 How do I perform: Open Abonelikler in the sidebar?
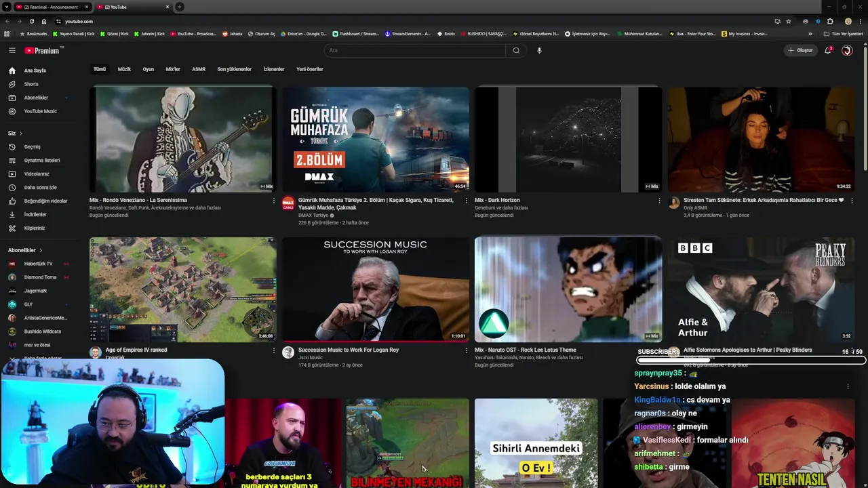[37, 98]
